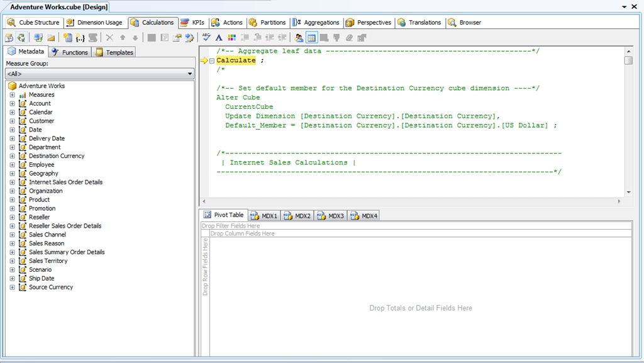The image size is (644, 363).
Task: Open the font settings (A) icon
Action: click(219, 38)
